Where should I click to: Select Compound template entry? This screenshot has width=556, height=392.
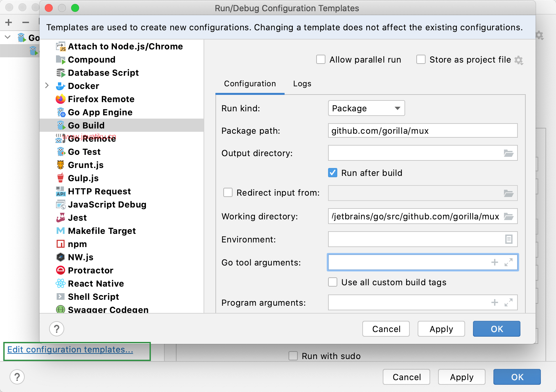122,60
